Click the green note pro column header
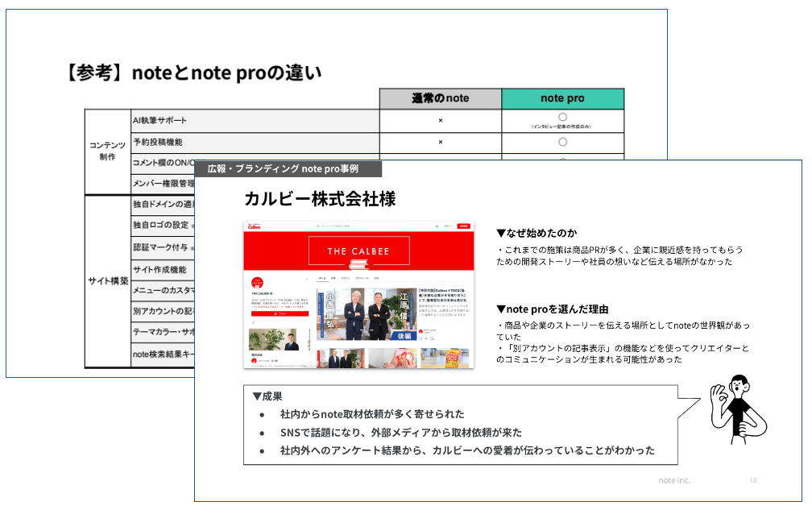 click(x=562, y=98)
